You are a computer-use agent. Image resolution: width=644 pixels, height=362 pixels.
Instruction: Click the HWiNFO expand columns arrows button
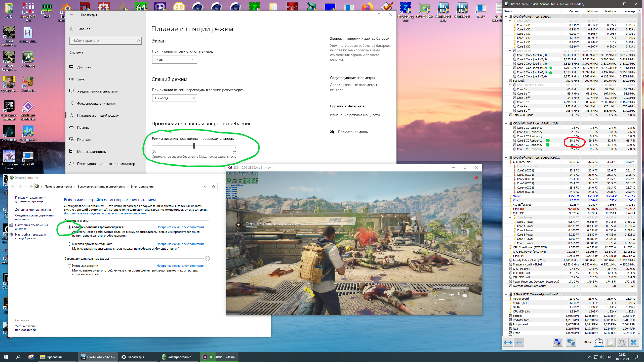[508, 342]
